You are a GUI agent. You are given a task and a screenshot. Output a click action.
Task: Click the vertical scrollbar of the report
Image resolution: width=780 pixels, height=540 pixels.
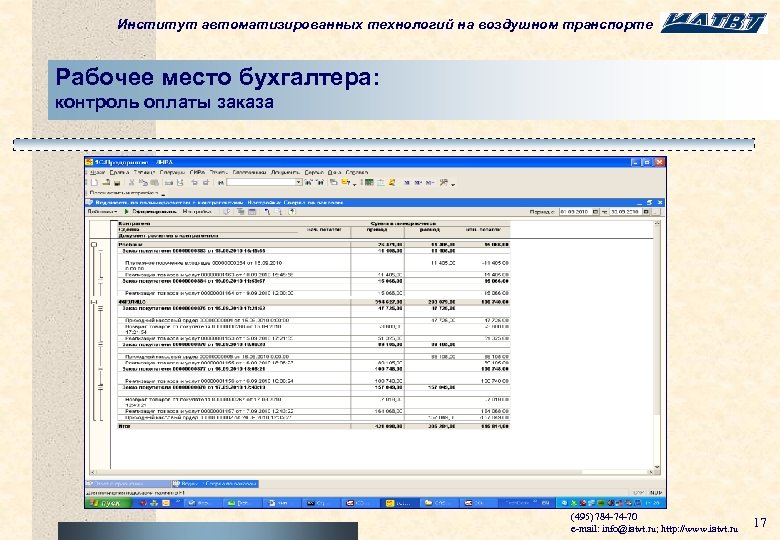tap(657, 345)
